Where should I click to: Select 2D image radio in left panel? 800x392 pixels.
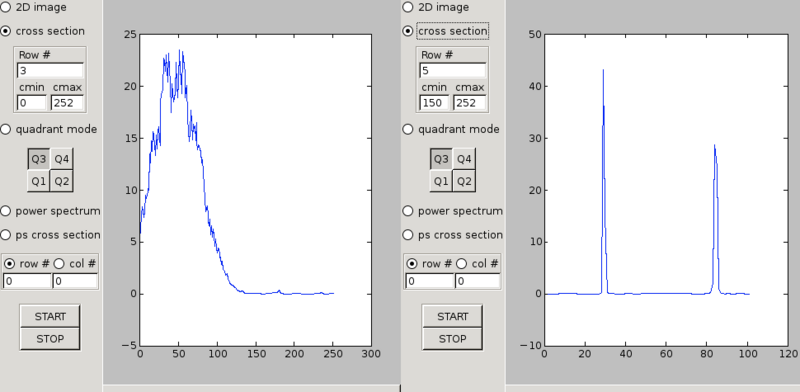(5, 7)
